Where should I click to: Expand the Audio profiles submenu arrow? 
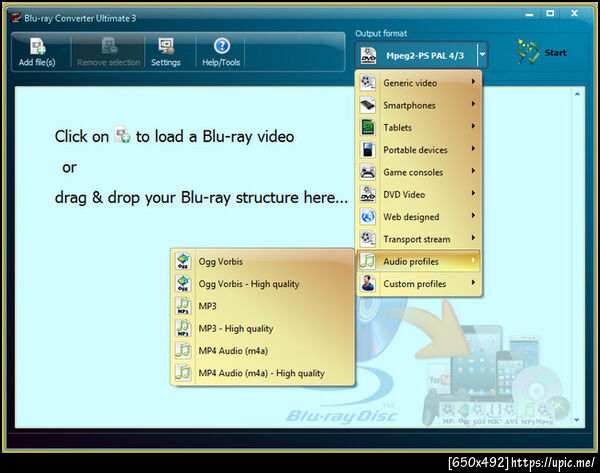point(473,260)
